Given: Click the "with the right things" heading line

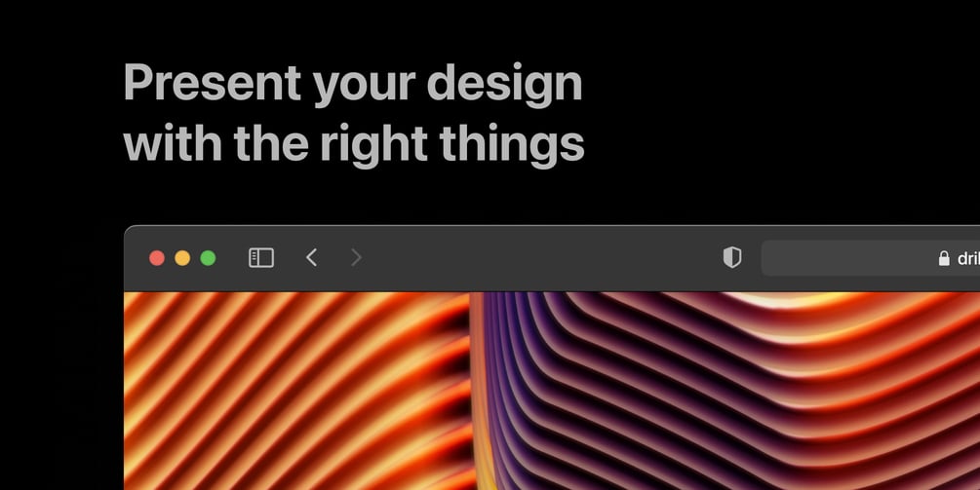Looking at the screenshot, I should point(354,146).
